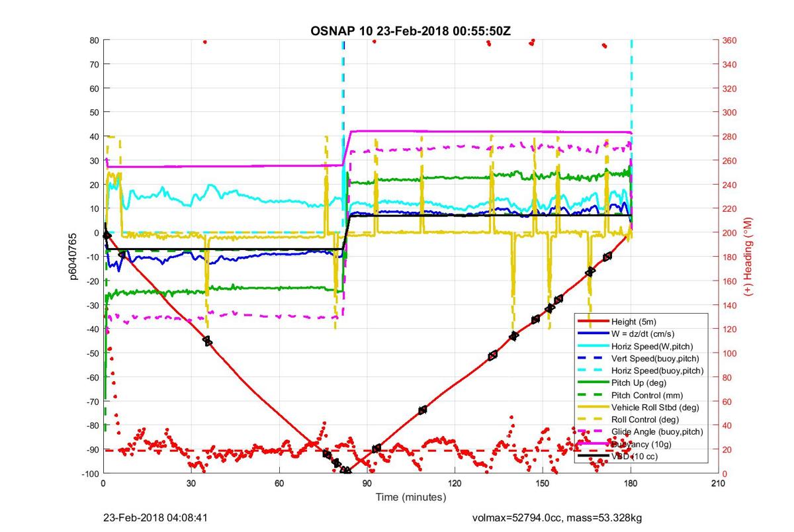The image size is (794, 532).
Task: Click the left y-axis tick label "-50"
Action: pos(92,353)
